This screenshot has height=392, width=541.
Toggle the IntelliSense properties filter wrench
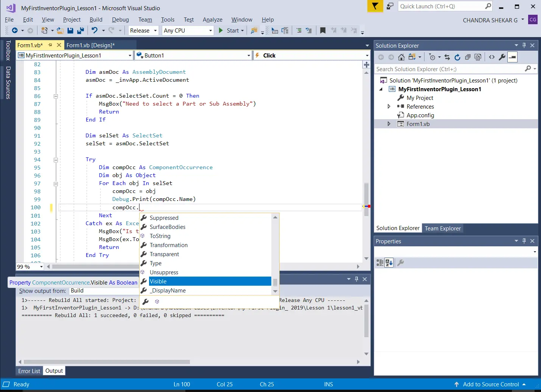point(145,302)
